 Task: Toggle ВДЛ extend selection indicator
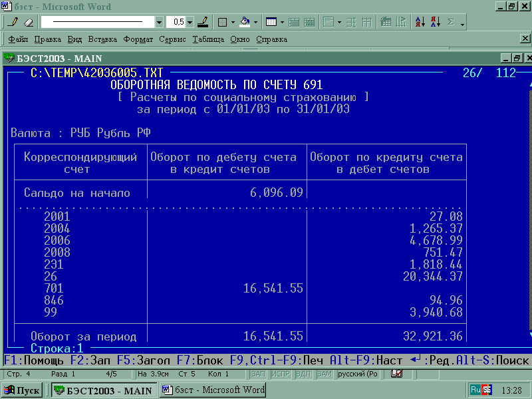(x=303, y=374)
